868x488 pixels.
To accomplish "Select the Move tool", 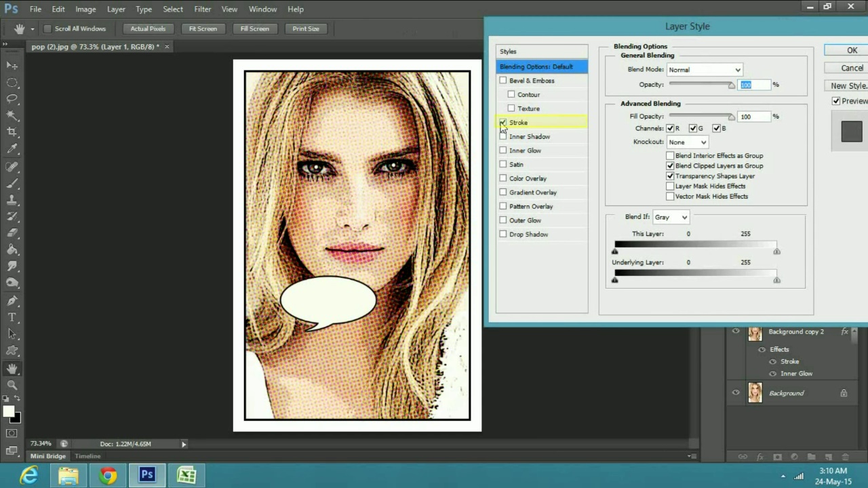I will point(12,65).
